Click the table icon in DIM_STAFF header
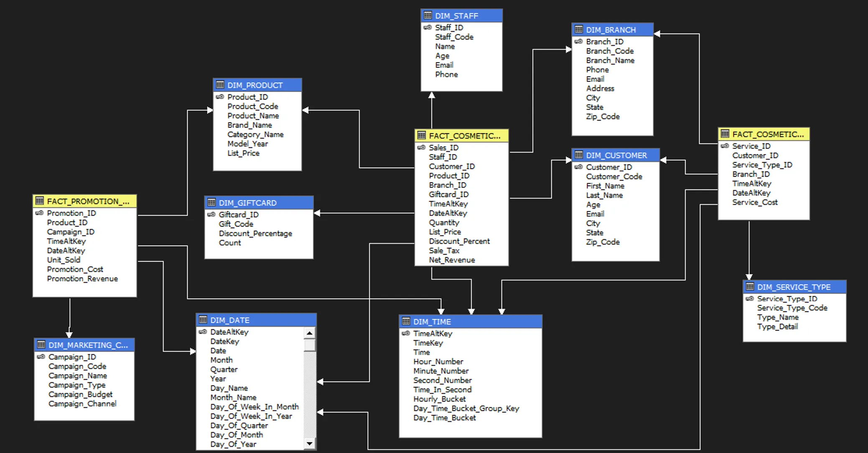This screenshot has height=453, width=868. (x=428, y=15)
